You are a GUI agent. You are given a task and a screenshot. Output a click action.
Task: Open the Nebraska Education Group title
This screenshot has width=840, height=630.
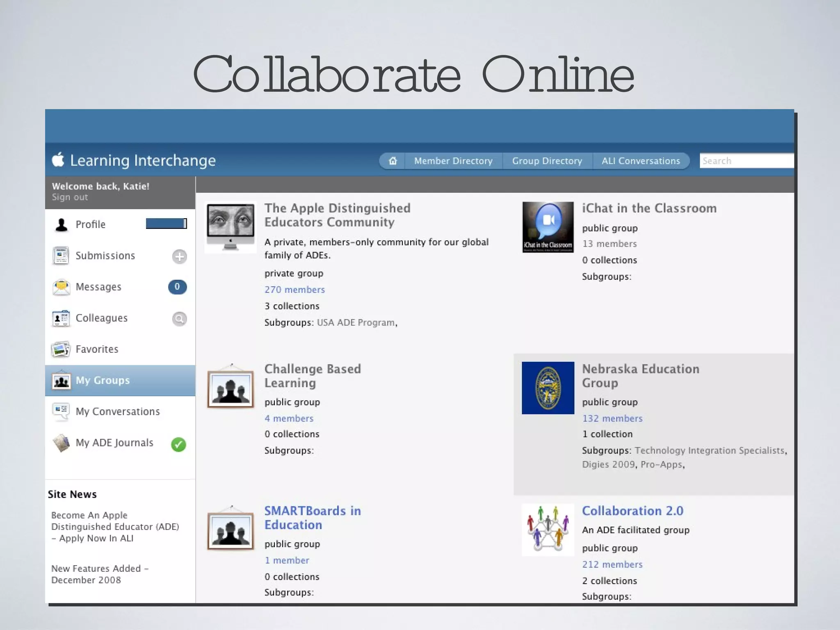[x=641, y=376]
